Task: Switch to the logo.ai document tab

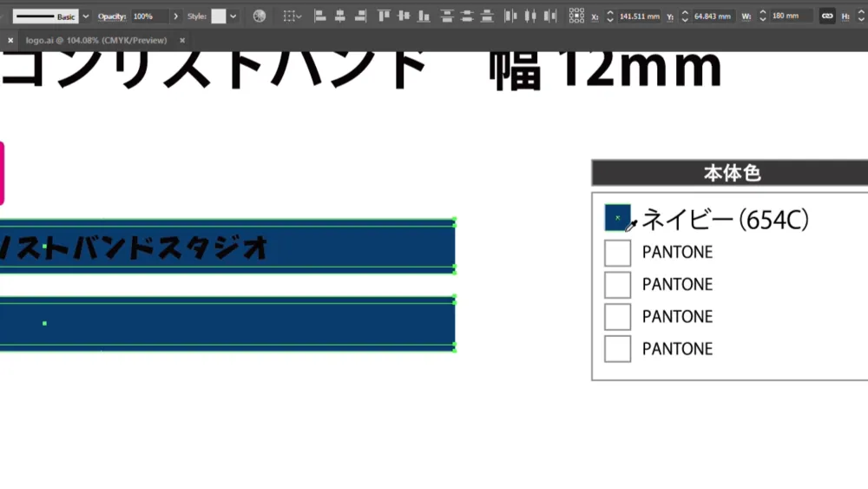Action: click(x=95, y=41)
